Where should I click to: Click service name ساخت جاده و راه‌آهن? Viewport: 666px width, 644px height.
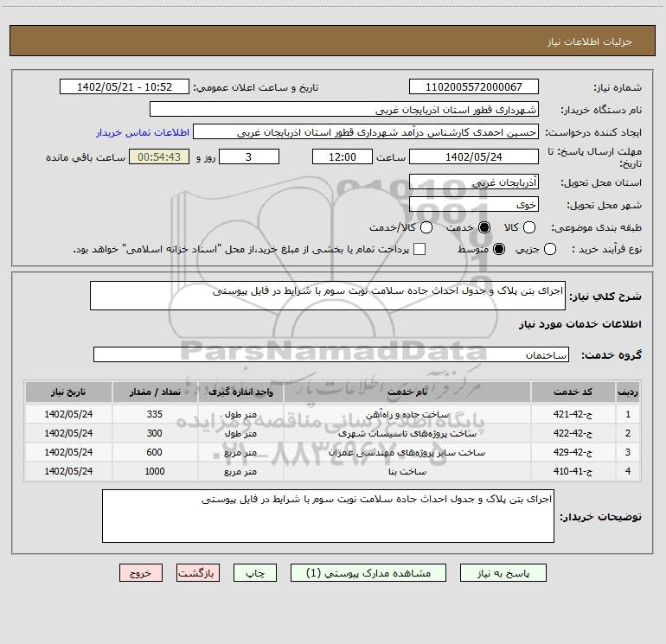[407, 415]
